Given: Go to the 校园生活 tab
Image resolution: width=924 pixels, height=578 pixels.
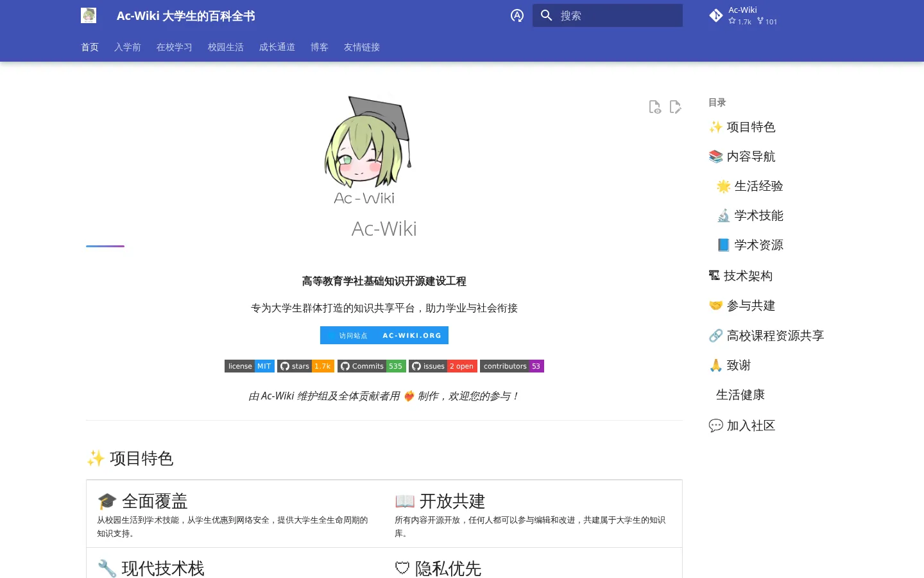Looking at the screenshot, I should 226,47.
